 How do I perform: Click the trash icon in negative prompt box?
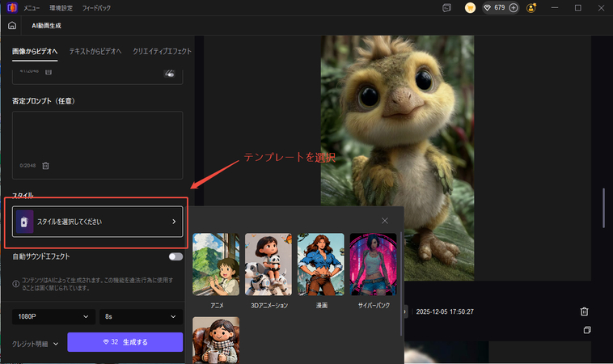coord(46,166)
